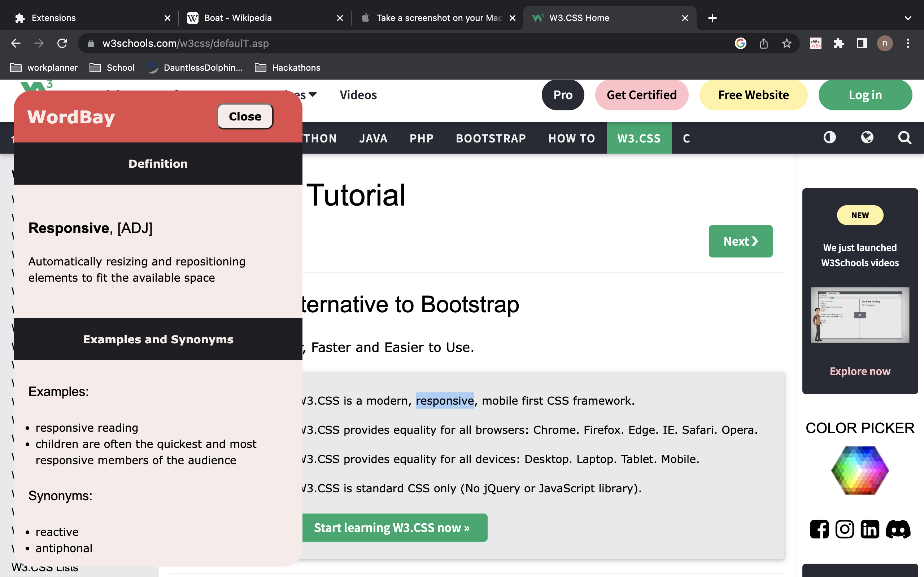Screen dimensions: 924x577
Task: Click the WordBay extension toolbar icon
Action: [816, 44]
